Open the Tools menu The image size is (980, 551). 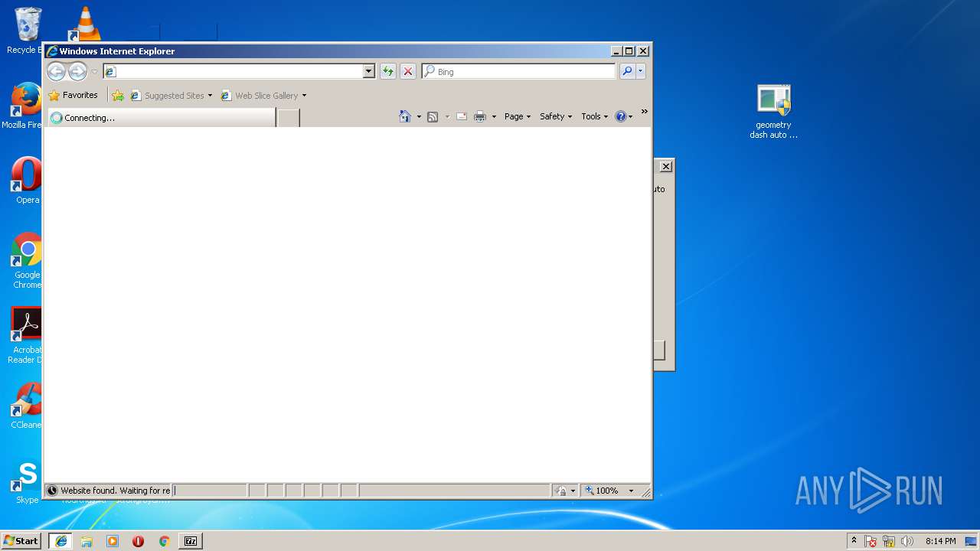pyautogui.click(x=594, y=116)
